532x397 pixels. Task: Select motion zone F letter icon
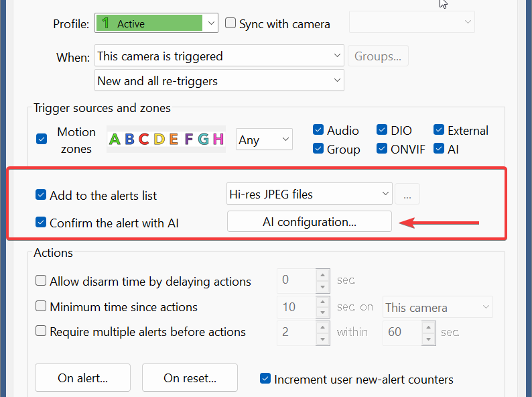click(189, 139)
